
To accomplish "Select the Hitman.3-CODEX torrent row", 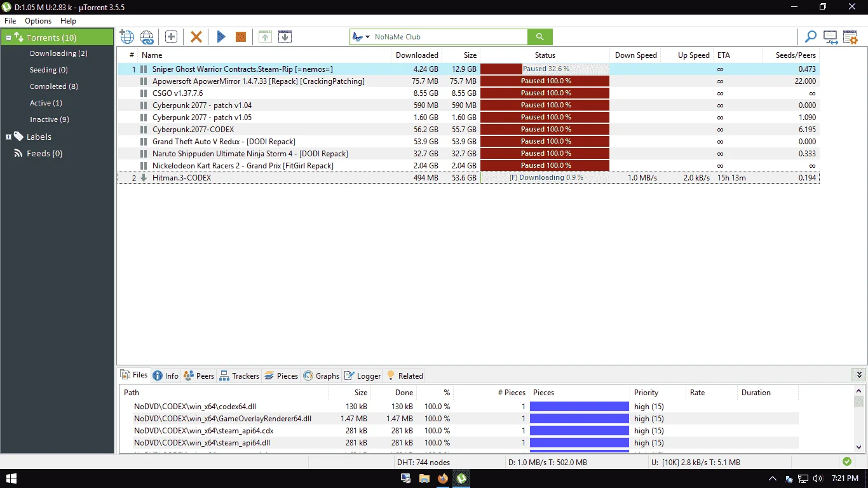I will click(x=468, y=178).
